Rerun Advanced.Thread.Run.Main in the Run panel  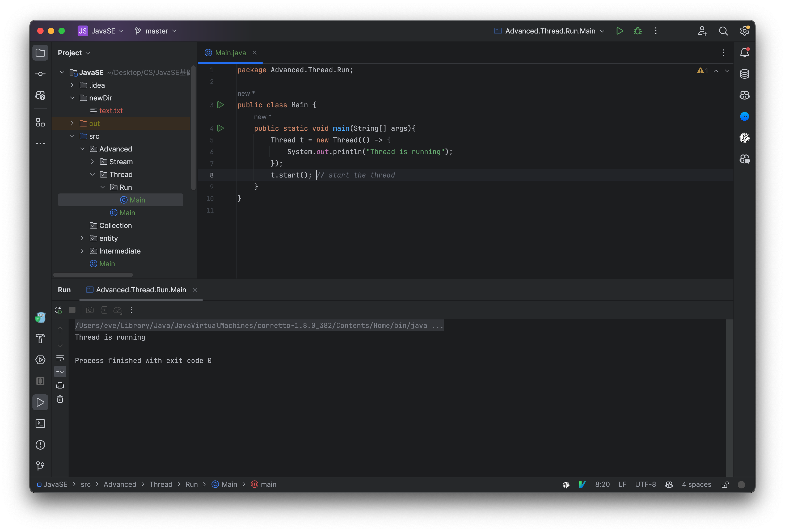click(x=58, y=310)
